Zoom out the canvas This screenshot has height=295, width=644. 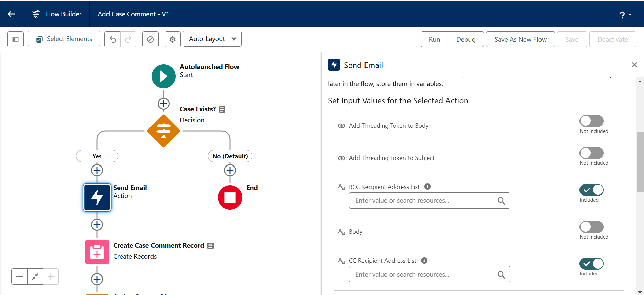pyautogui.click(x=19, y=276)
